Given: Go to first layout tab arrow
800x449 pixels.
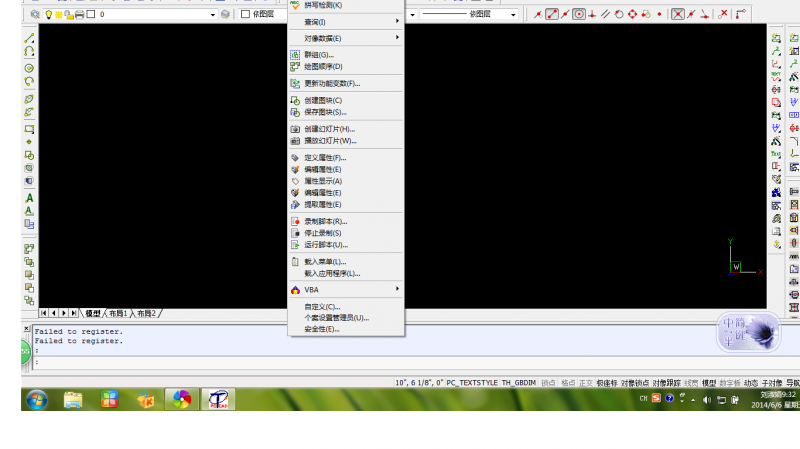Looking at the screenshot, I should click(x=44, y=313).
